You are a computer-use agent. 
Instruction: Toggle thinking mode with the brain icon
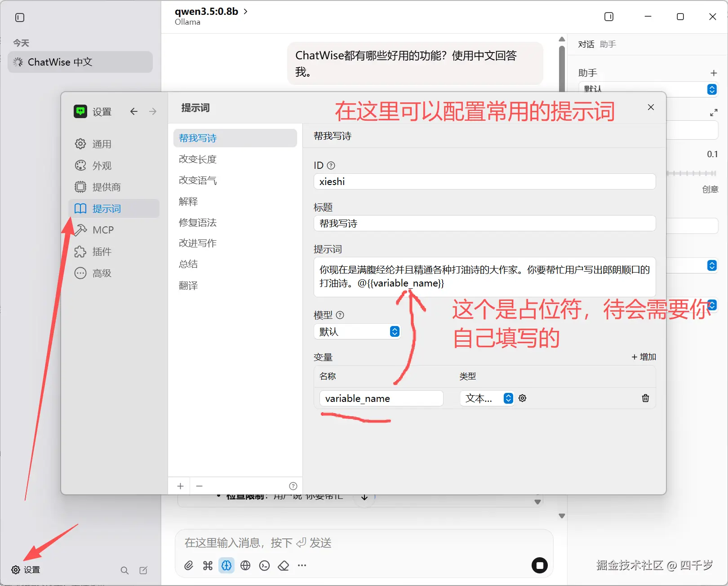point(226,565)
